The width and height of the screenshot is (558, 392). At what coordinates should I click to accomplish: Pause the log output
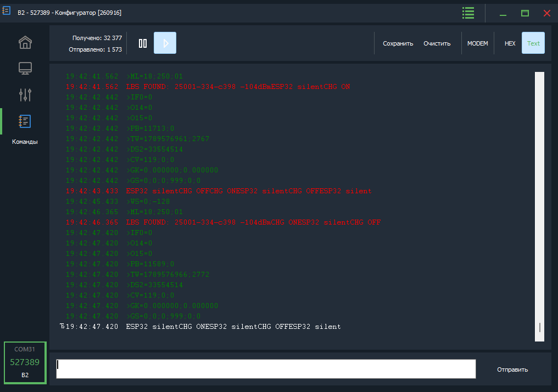pos(143,43)
